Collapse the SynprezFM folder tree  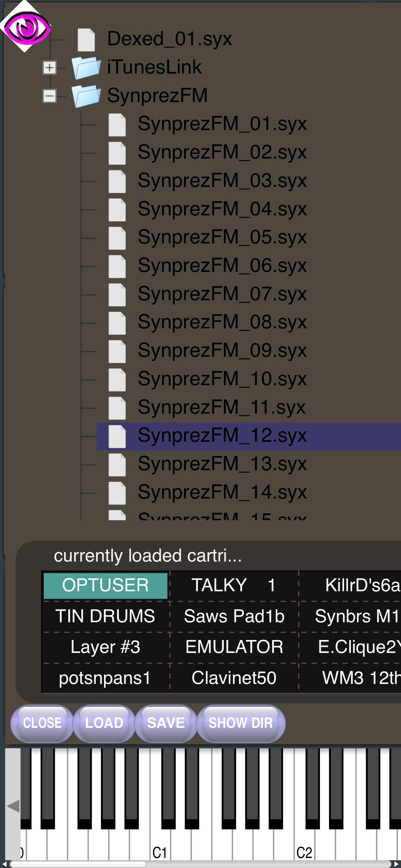pyautogui.click(x=49, y=96)
